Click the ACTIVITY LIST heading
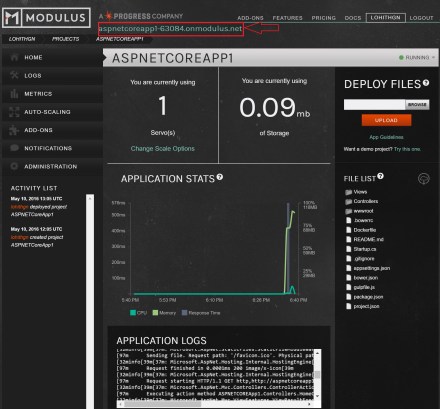This screenshot has height=409, width=440. (x=34, y=188)
